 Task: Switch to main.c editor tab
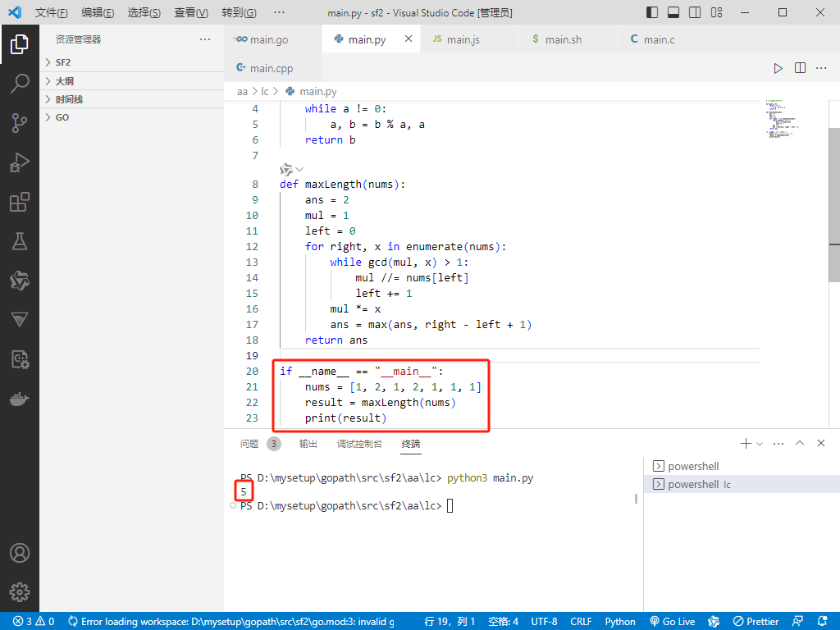pyautogui.click(x=666, y=39)
